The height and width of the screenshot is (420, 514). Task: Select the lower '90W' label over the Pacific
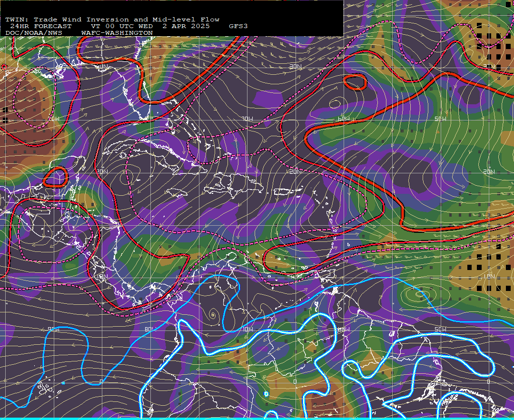54,329
